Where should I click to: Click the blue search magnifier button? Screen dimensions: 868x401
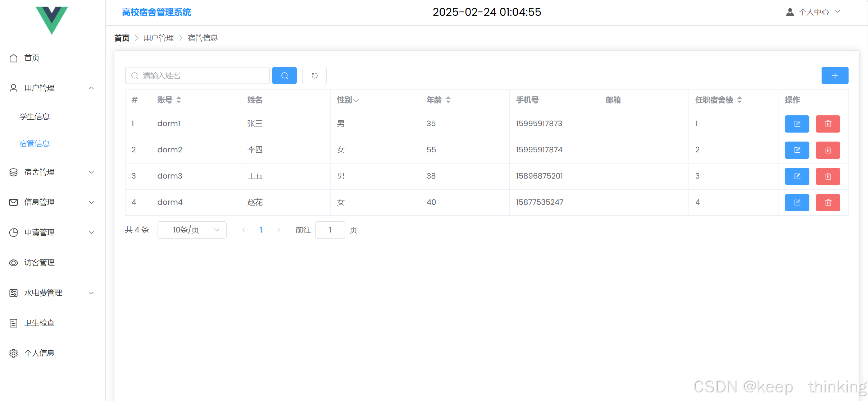point(284,75)
